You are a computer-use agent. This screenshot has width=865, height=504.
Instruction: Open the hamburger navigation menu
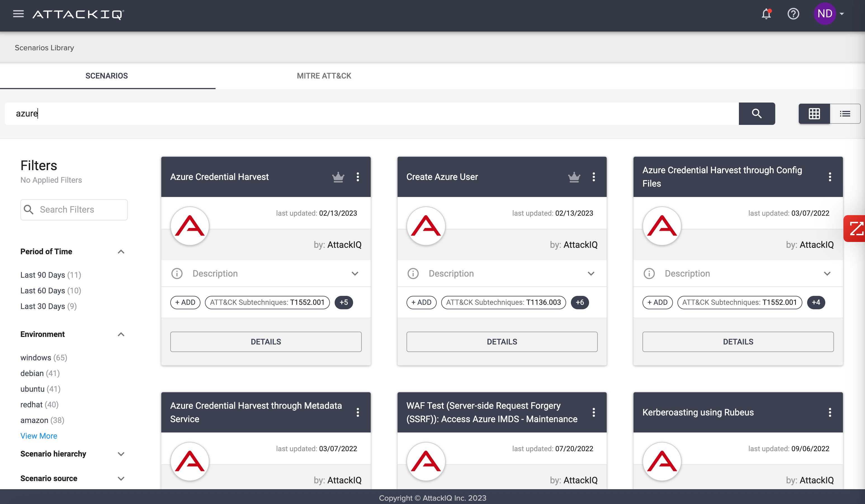[x=18, y=14]
